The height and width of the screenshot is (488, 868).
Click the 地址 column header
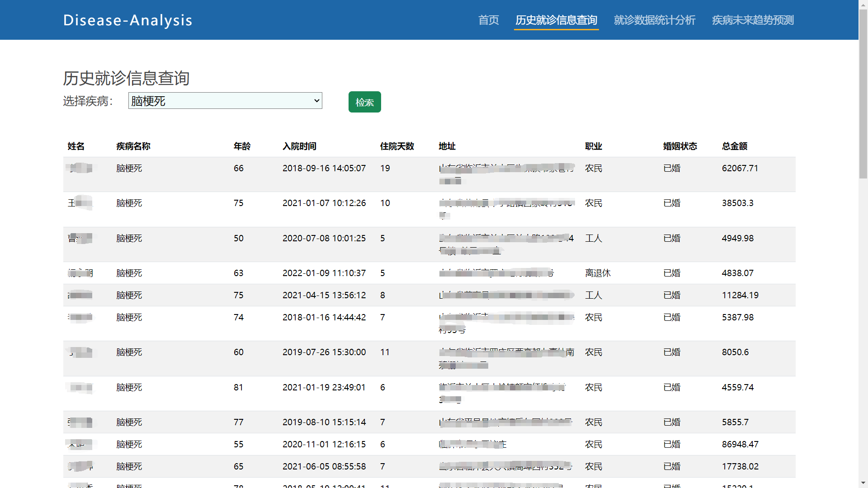pos(447,146)
